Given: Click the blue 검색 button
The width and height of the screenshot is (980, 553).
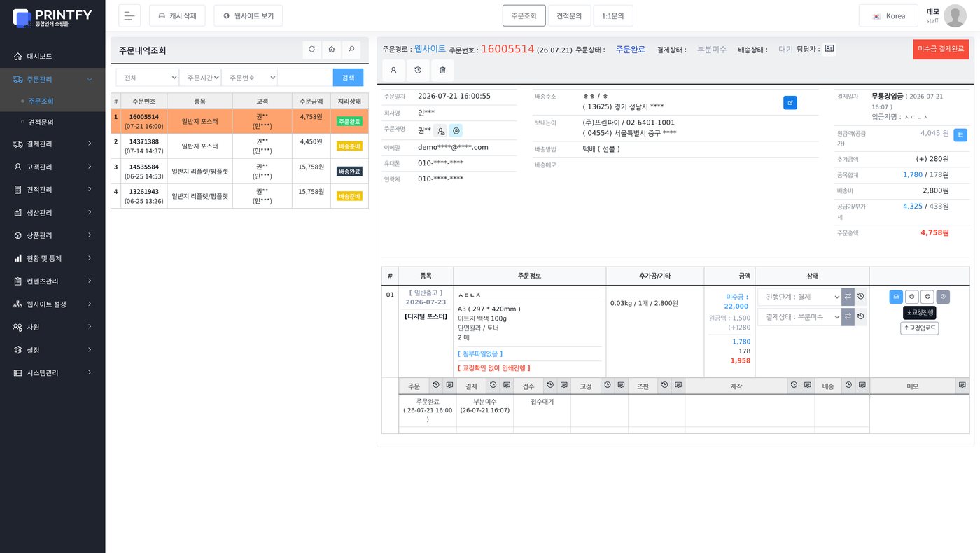Looking at the screenshot, I should [349, 78].
